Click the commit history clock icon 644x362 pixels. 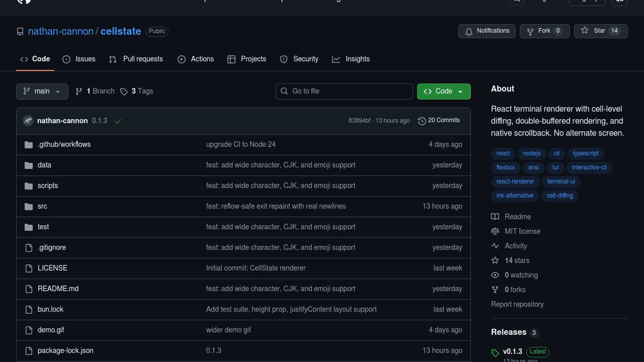[x=422, y=121]
